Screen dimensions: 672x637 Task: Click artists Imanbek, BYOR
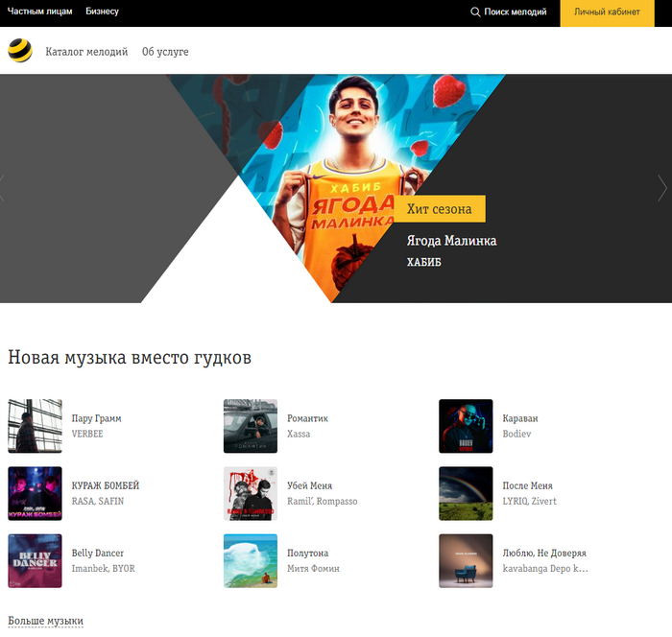click(x=104, y=569)
